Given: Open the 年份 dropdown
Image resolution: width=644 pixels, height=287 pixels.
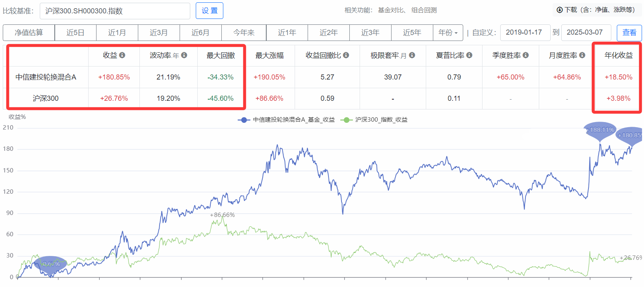Looking at the screenshot, I should click(448, 33).
